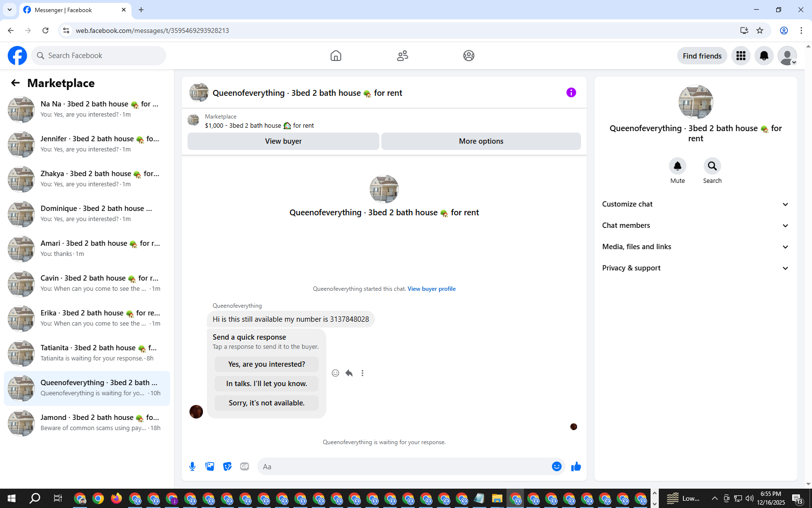The width and height of the screenshot is (812, 508).
Task: Open the View buyer profile link
Action: [432, 289]
